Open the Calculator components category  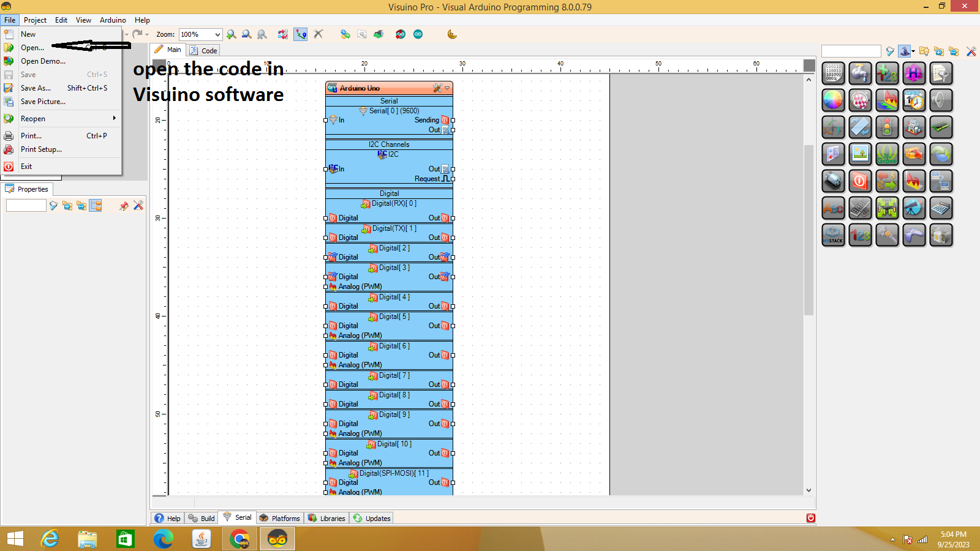point(940,208)
